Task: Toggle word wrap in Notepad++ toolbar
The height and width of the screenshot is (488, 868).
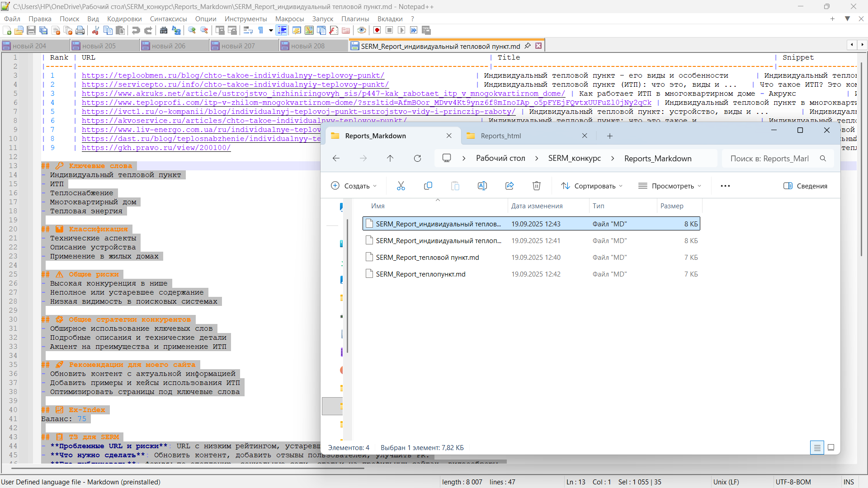Action: (248, 30)
